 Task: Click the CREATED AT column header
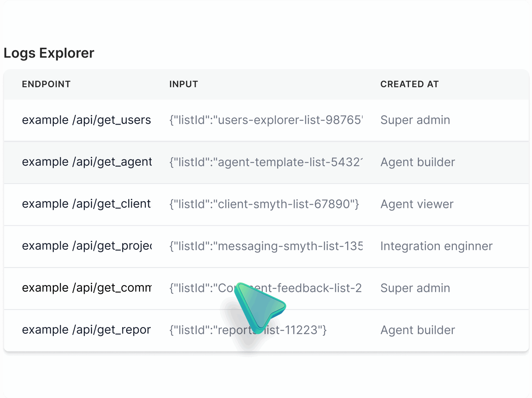409,84
